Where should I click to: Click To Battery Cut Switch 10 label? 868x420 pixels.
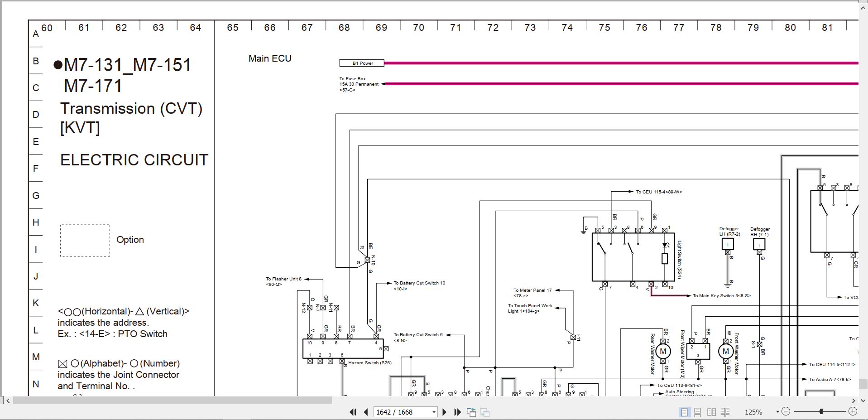tap(419, 283)
